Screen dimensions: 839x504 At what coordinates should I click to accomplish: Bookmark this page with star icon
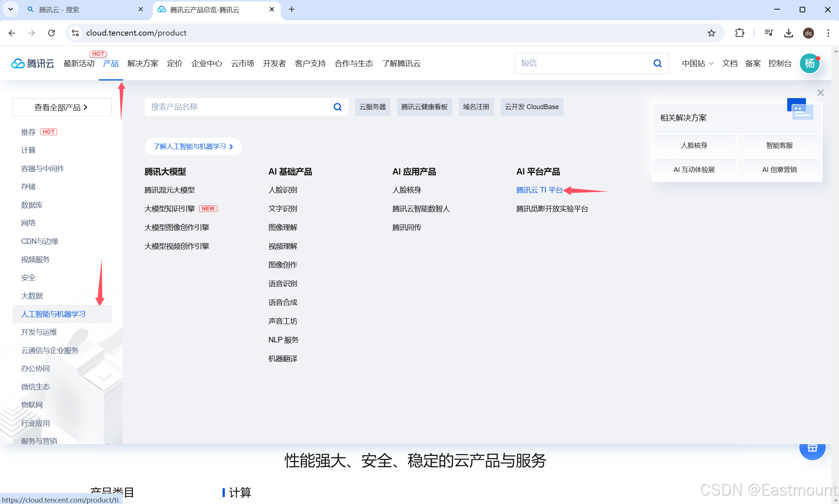712,33
